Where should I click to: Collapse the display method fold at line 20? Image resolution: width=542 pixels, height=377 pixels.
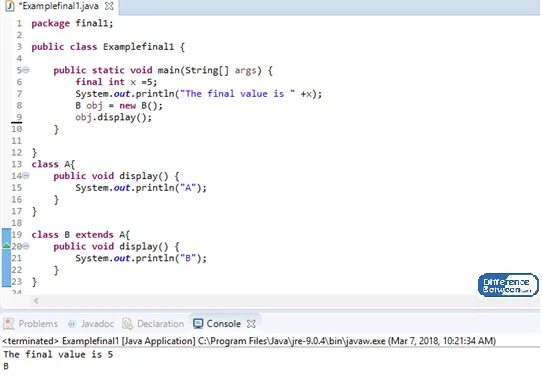coord(26,246)
